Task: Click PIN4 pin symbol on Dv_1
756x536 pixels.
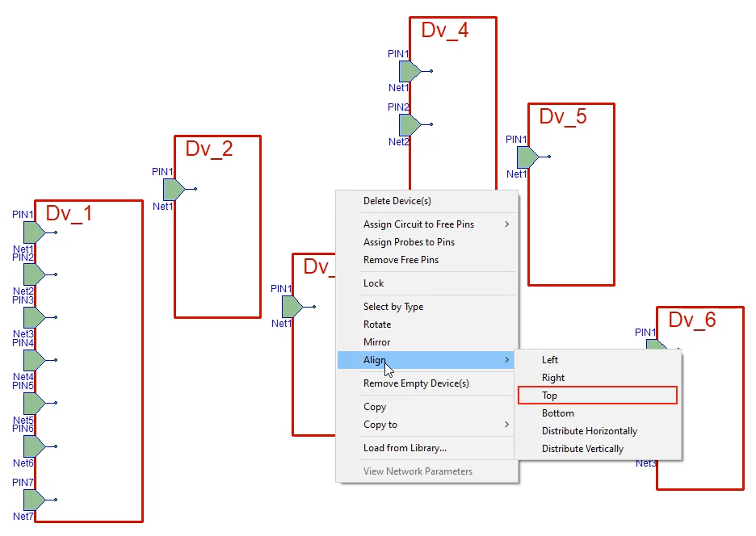Action: pyautogui.click(x=33, y=361)
